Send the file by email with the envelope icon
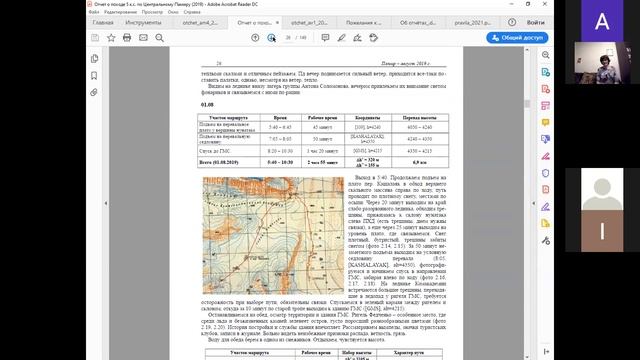The image size is (640, 360). pyautogui.click(x=143, y=38)
